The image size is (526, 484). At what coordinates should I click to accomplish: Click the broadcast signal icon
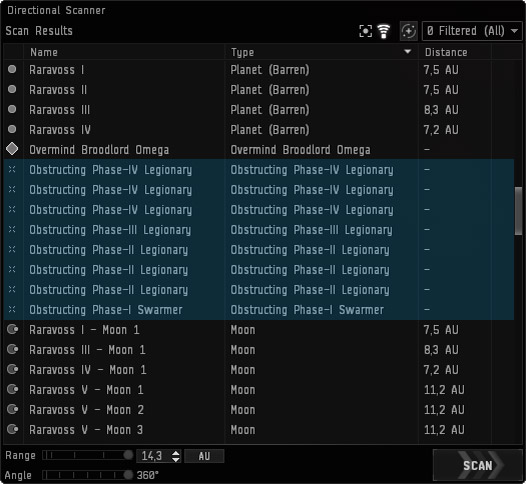383,31
